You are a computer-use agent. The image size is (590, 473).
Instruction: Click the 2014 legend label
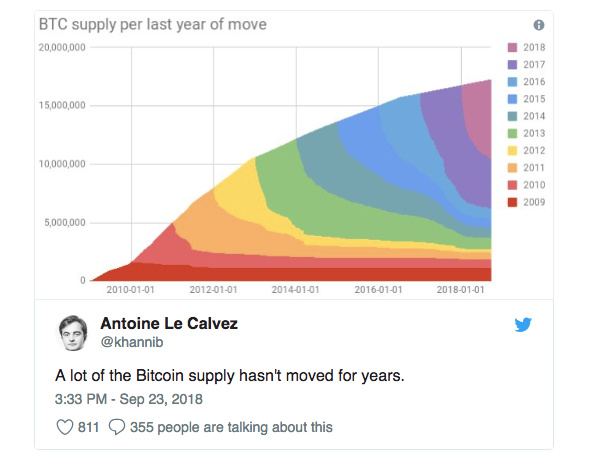pos(534,116)
